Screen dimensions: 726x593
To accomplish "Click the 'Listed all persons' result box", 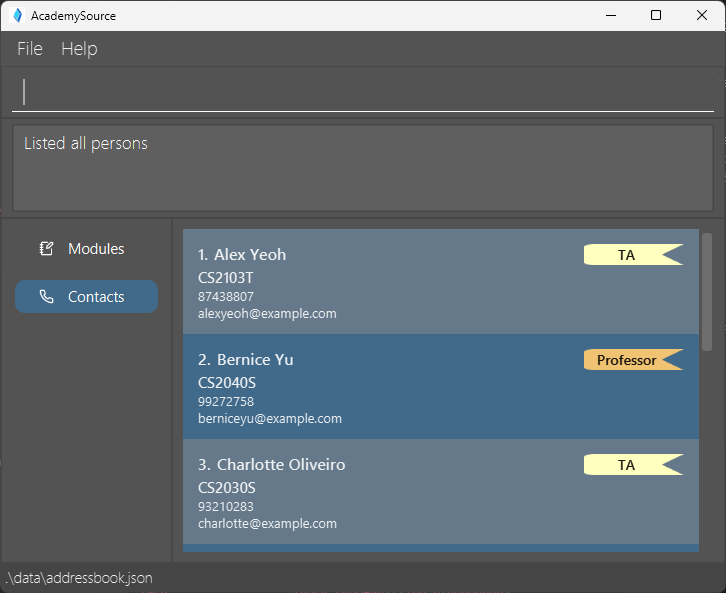I will pos(362,167).
